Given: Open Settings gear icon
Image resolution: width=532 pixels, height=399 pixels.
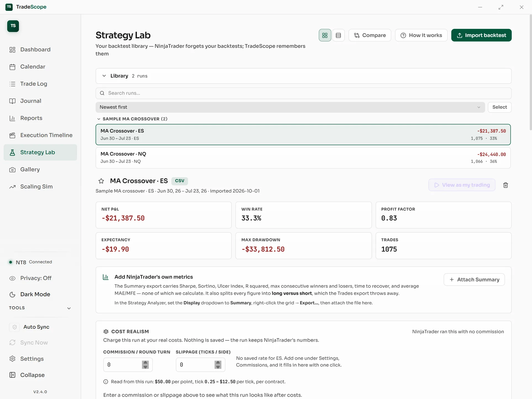Looking at the screenshot, I should [12, 359].
